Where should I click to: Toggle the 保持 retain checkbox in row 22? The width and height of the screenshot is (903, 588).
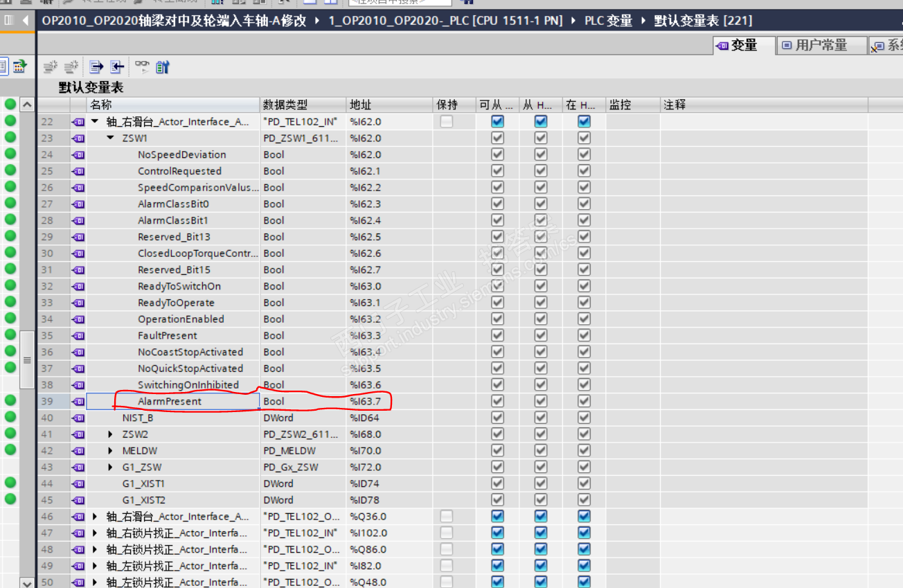(x=447, y=122)
